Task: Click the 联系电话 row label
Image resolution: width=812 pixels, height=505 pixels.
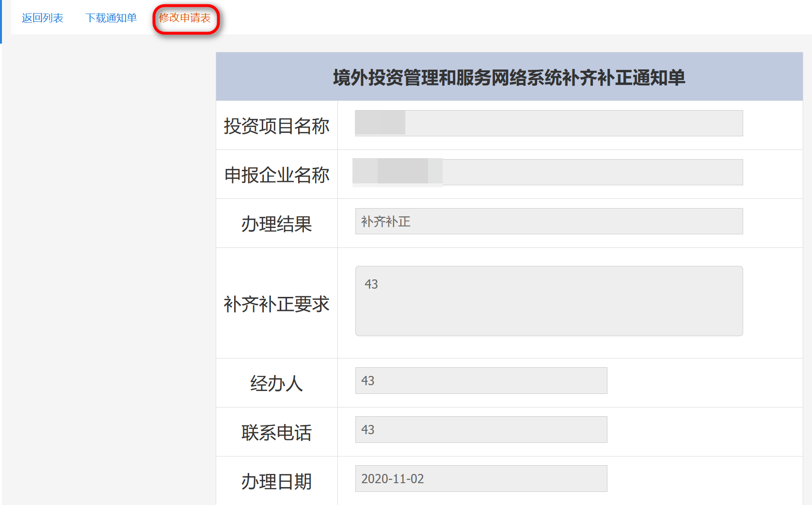Action: click(276, 433)
